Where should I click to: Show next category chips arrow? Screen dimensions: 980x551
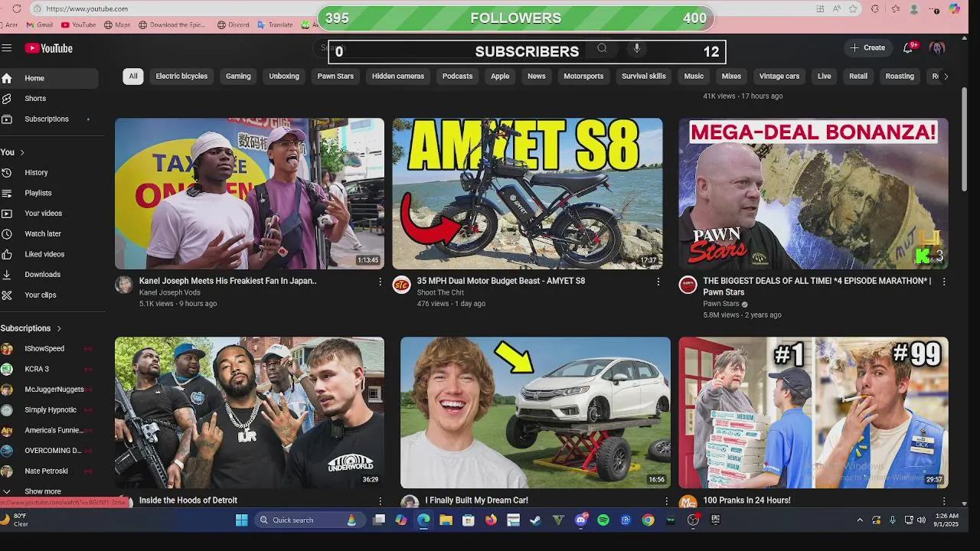coord(946,77)
